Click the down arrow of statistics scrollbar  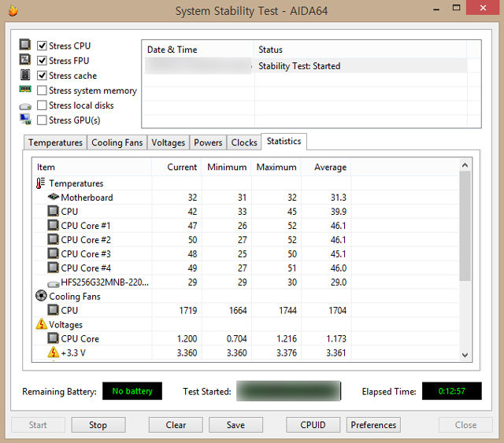point(465,355)
